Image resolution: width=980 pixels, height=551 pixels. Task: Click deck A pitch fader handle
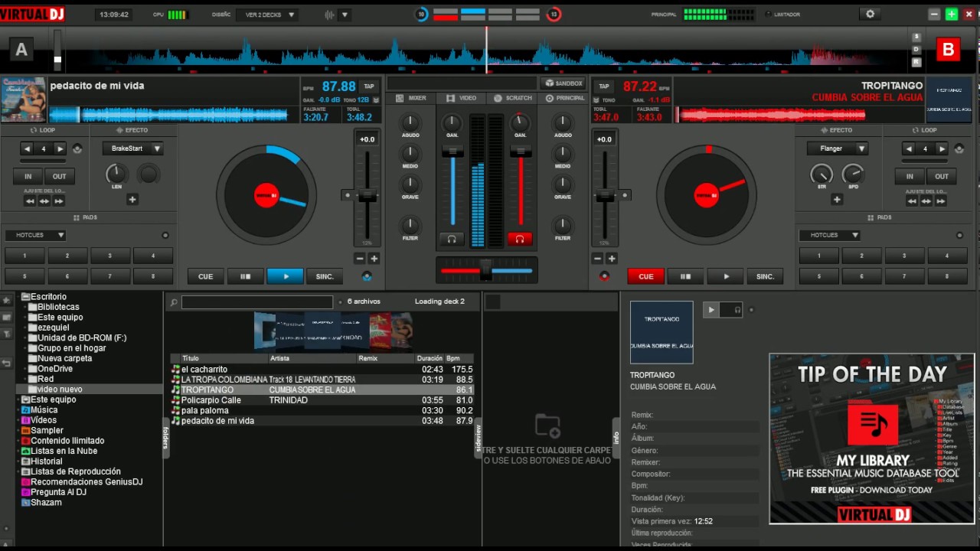point(367,196)
